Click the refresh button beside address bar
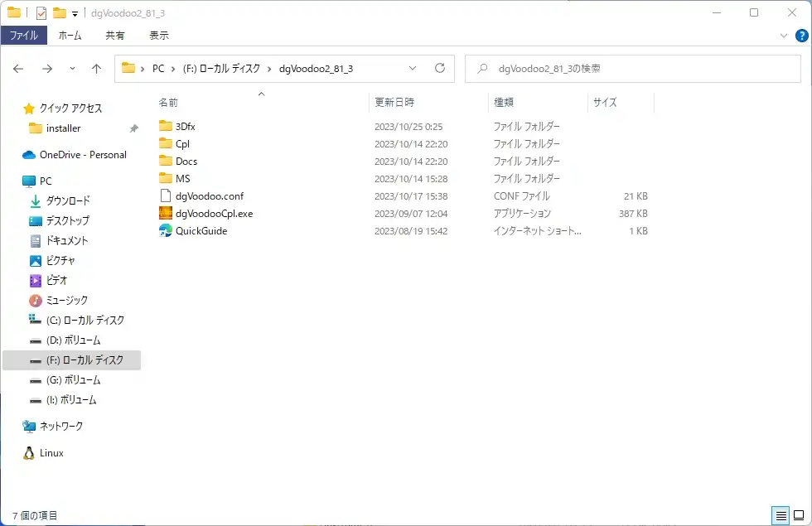812x526 pixels. click(440, 69)
